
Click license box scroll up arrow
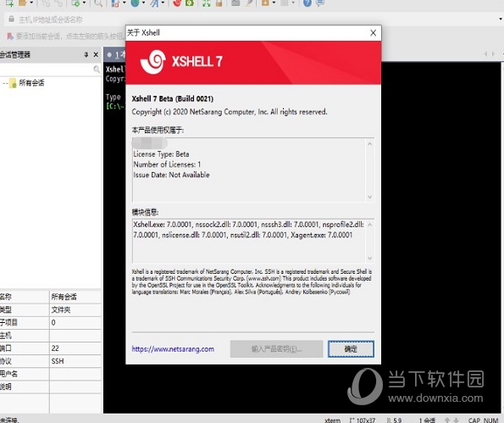369,144
